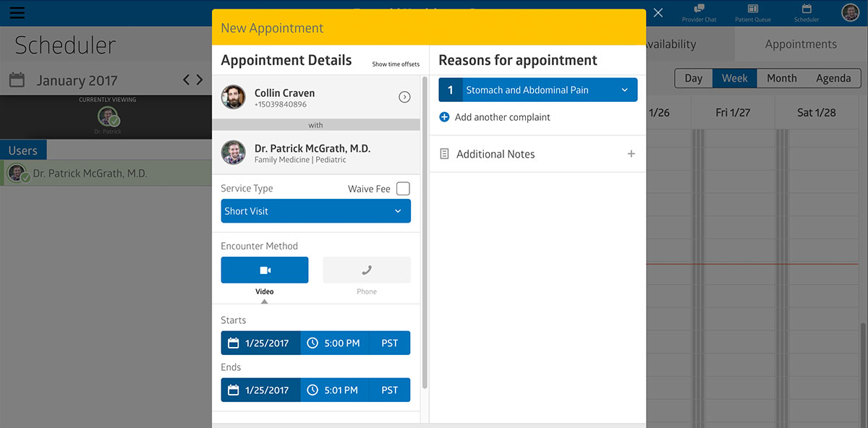Screen dimensions: 868x428
Task: View Collin Craven's patient details arrow
Action: tap(404, 98)
